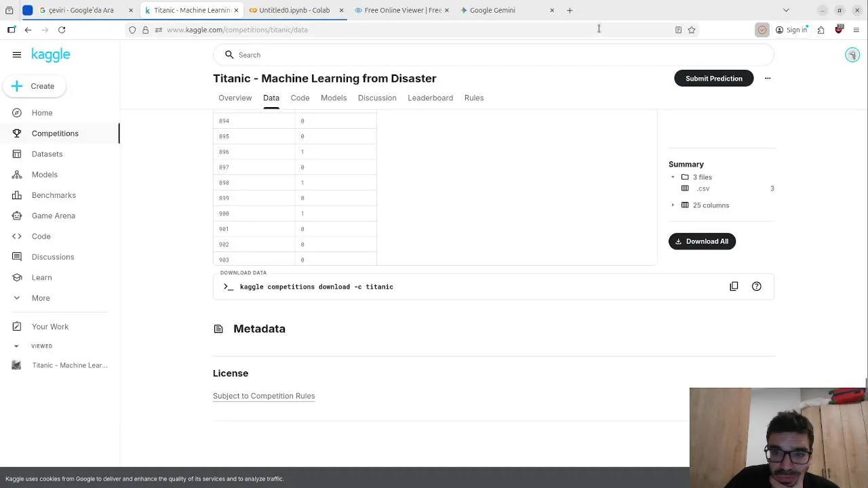Open a new browser tab

(x=570, y=10)
